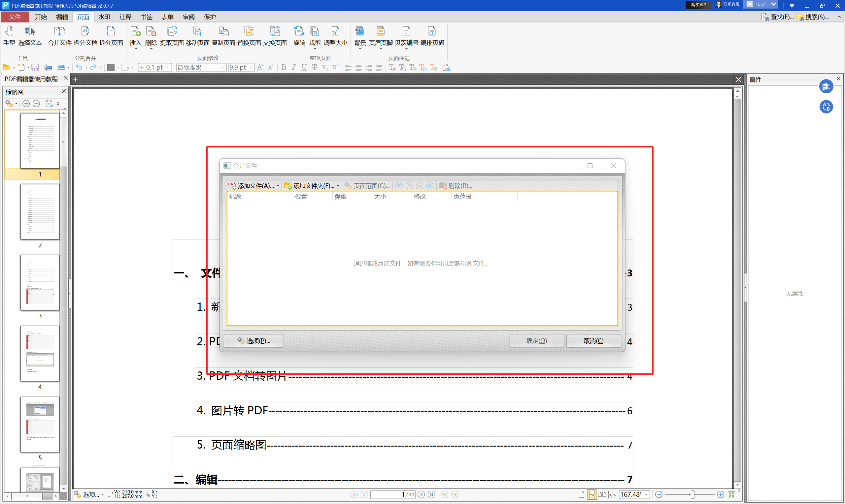Screen dimensions: 845x504
Task: Click the Options (选项) button in merge dialog
Action: 254,341
